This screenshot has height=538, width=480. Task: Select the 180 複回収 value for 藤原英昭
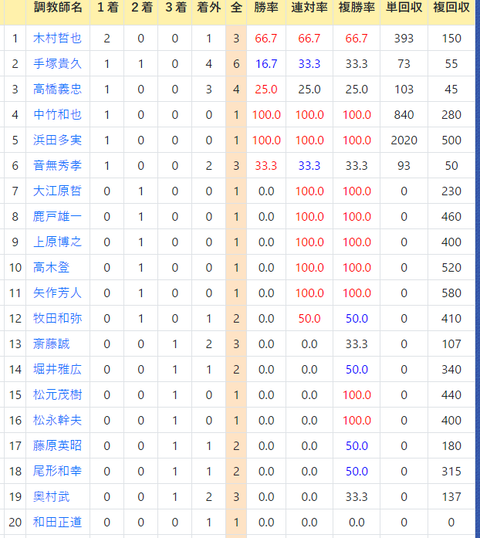click(451, 446)
